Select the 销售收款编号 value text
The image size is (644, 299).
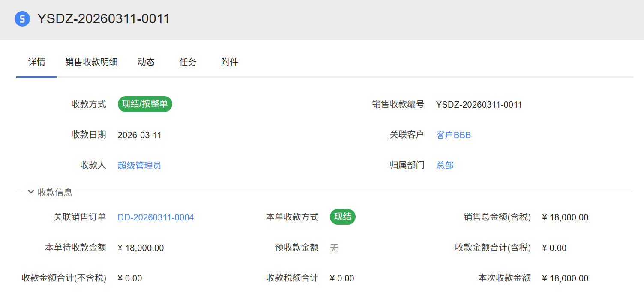[479, 105]
